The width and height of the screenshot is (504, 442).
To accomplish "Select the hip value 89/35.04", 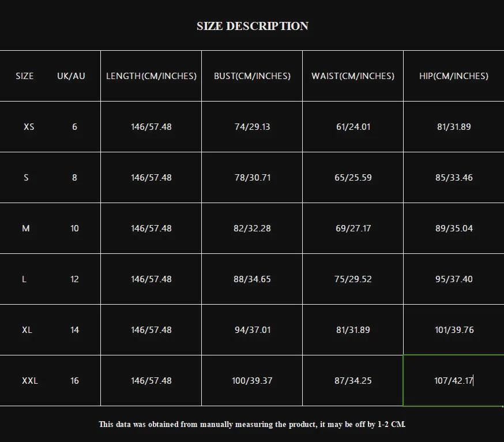I will pos(454,229).
